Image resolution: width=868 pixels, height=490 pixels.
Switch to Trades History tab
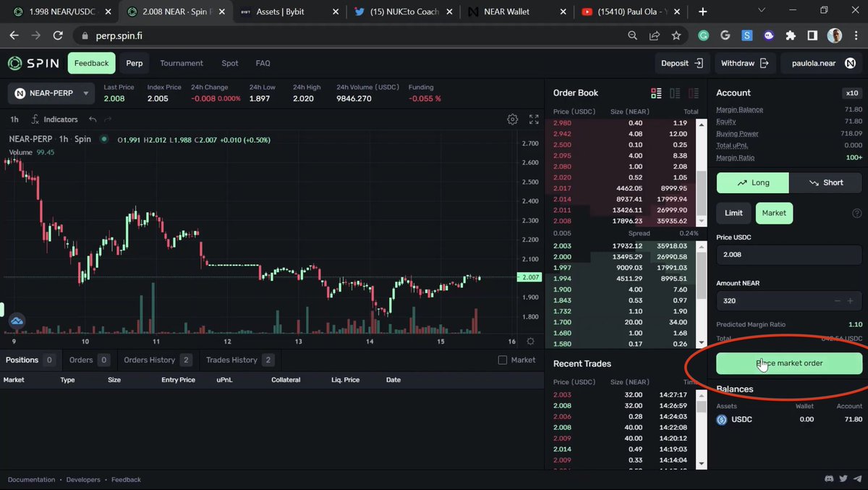240,360
